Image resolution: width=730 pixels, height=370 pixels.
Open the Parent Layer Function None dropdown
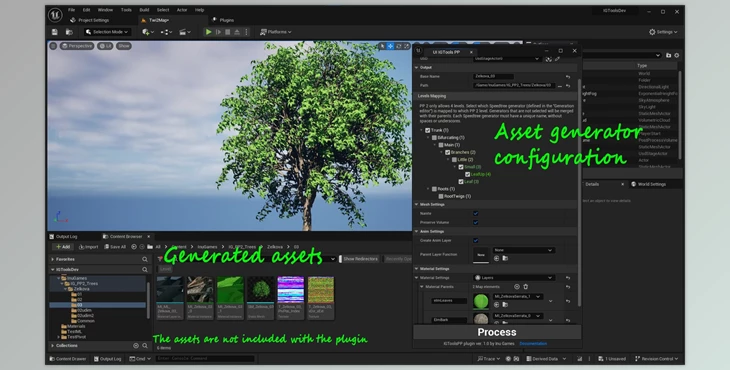[x=523, y=250]
